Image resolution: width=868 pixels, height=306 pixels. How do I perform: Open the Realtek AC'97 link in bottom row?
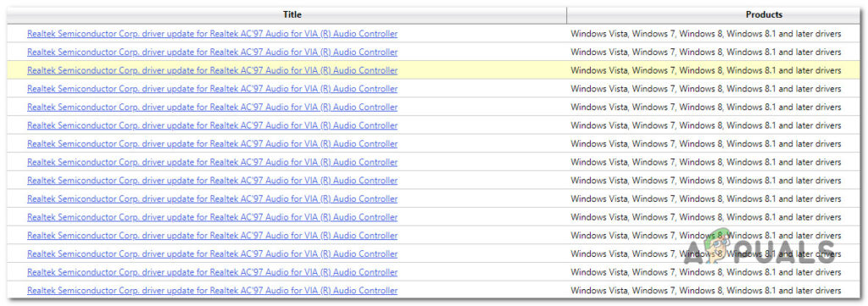point(212,290)
